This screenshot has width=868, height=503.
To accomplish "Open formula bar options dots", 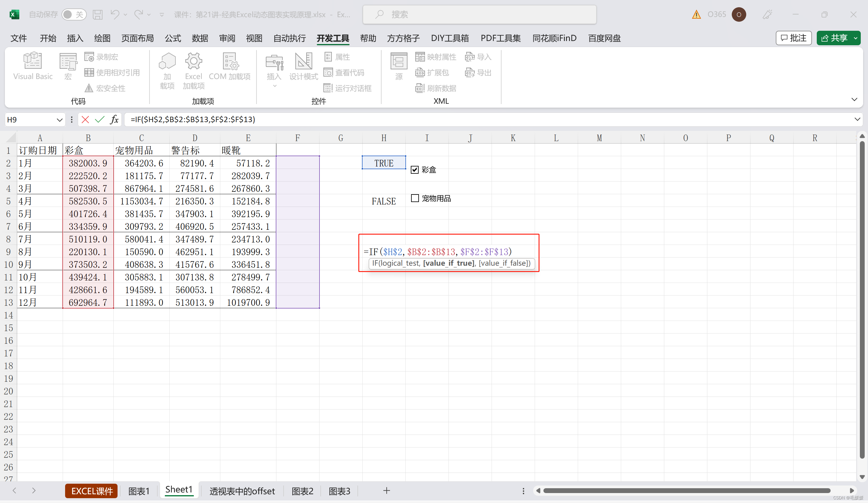I will [72, 119].
